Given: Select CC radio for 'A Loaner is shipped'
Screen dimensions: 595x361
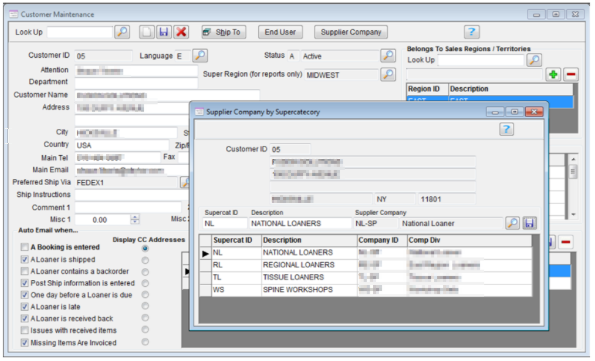Looking at the screenshot, I should (145, 260).
